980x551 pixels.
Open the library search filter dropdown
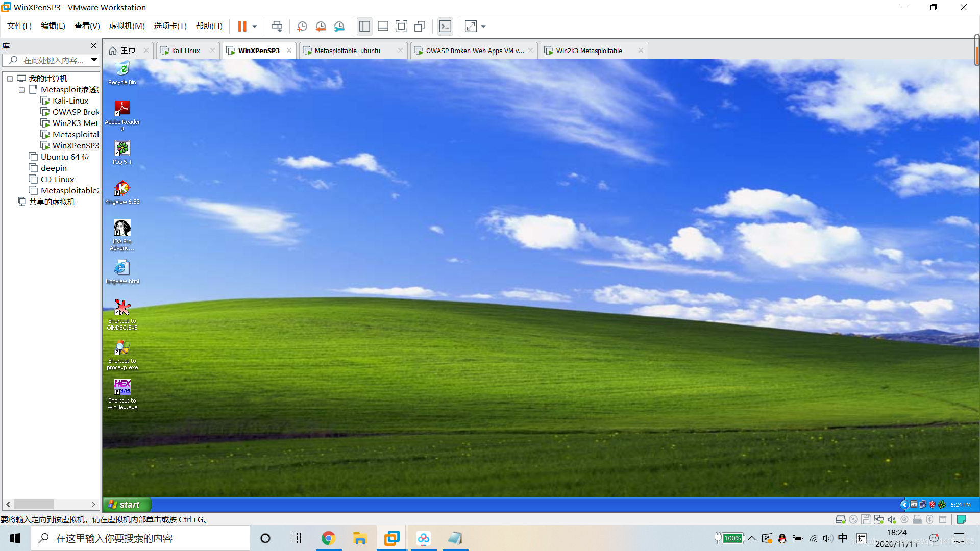point(94,60)
